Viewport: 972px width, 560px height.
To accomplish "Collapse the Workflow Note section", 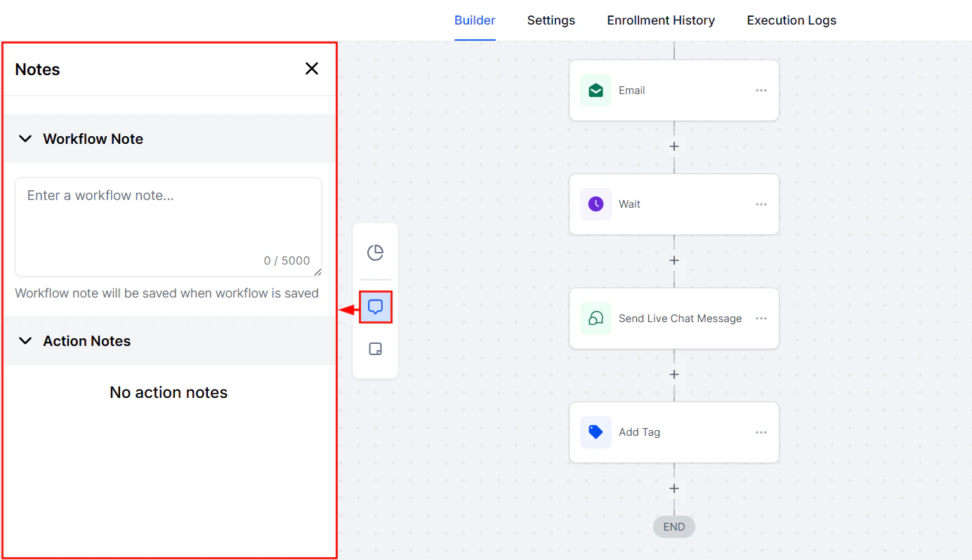I will [x=26, y=138].
